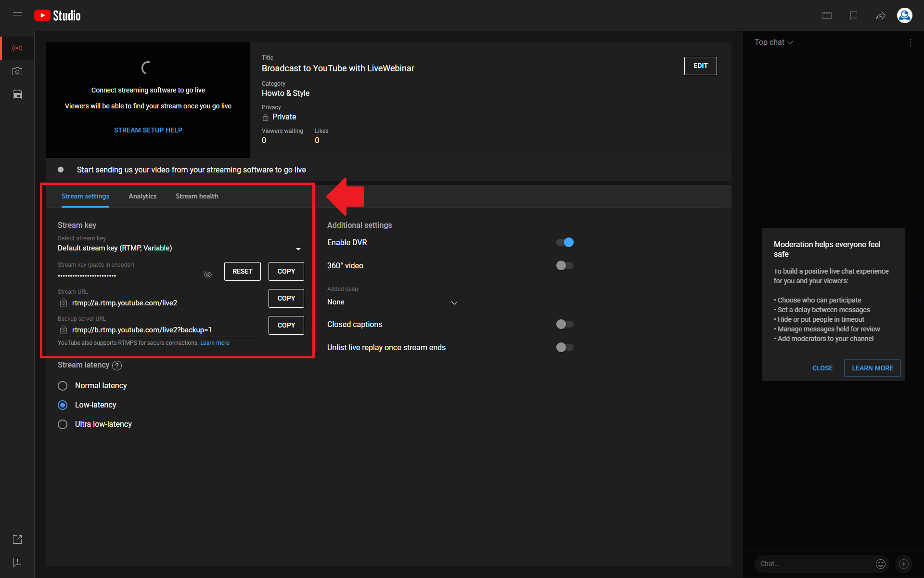Open the Added delay dropdown
The width and height of the screenshot is (924, 578).
click(x=393, y=302)
